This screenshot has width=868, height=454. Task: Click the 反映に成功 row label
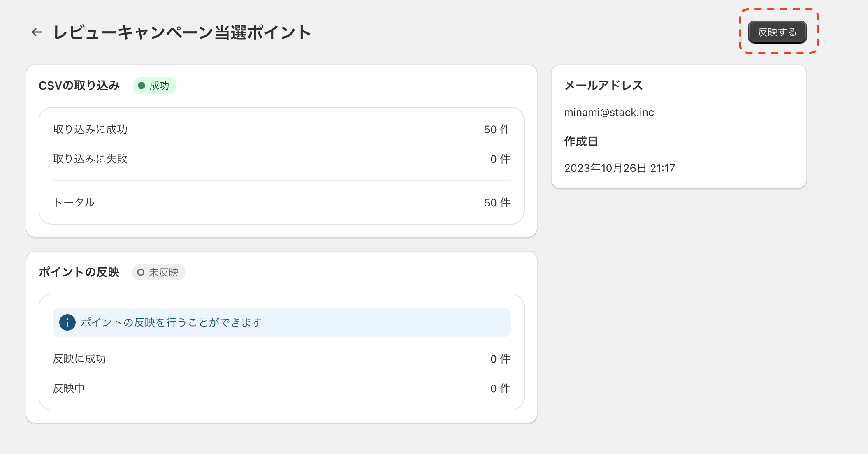click(79, 359)
